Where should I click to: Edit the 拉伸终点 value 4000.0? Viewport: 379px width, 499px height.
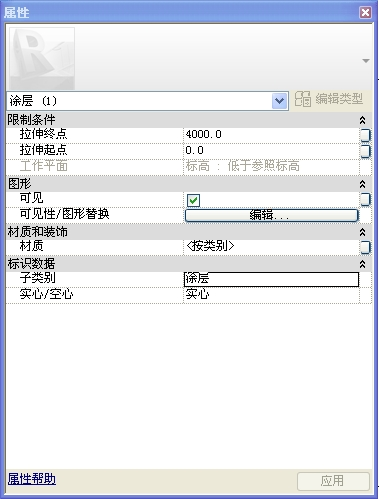point(271,135)
